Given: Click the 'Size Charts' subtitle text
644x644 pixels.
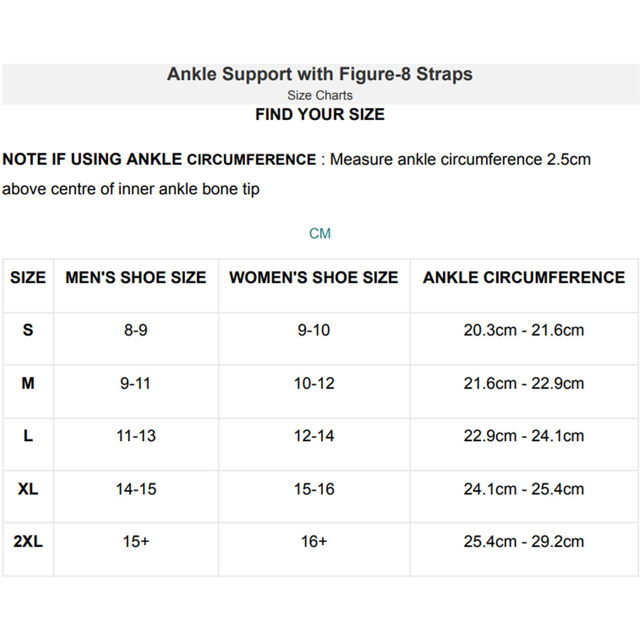Looking at the screenshot, I should click(320, 96).
